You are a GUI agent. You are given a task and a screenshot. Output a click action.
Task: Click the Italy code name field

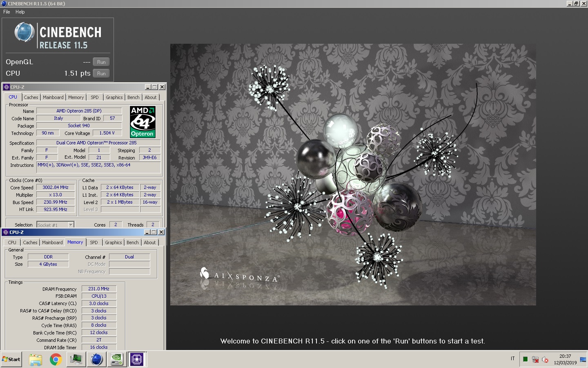tap(58, 118)
